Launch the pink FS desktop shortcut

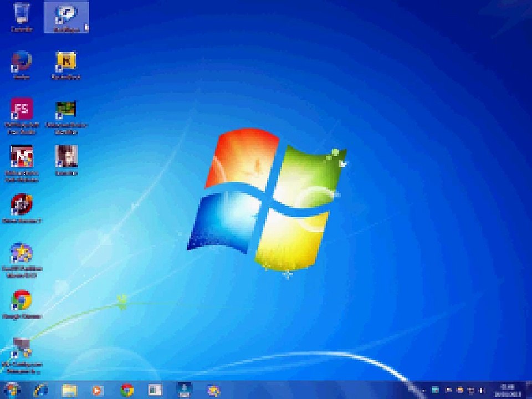point(22,116)
